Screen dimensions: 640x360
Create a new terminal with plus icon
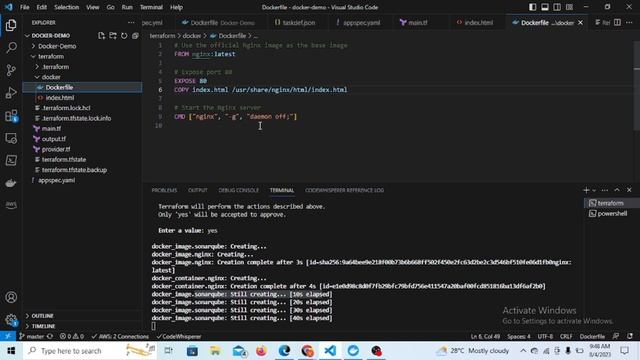(586, 190)
